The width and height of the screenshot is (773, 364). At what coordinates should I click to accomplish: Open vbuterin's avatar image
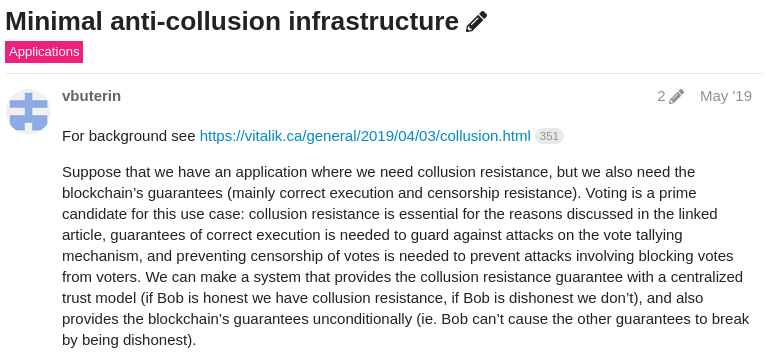click(x=29, y=111)
